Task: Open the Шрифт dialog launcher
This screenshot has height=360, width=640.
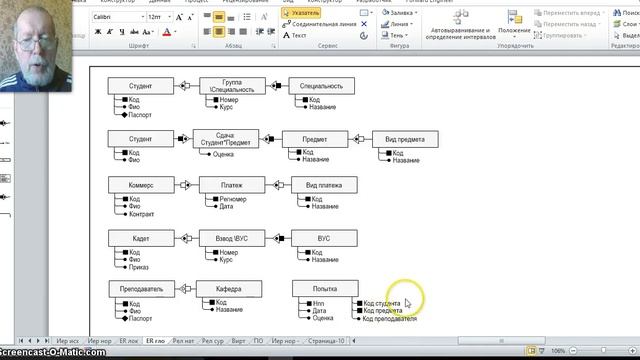Action: pos(193,46)
